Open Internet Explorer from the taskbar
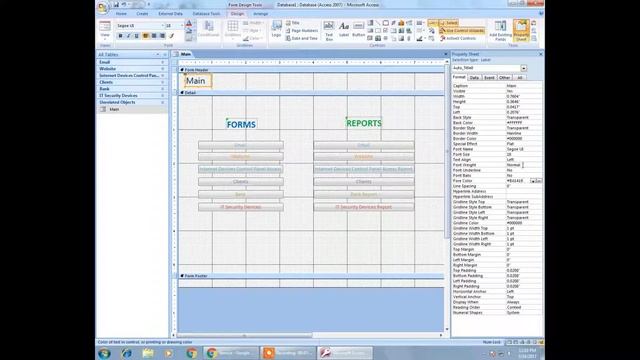Image resolution: width=640 pixels, height=360 pixels. pyautogui.click(x=127, y=353)
